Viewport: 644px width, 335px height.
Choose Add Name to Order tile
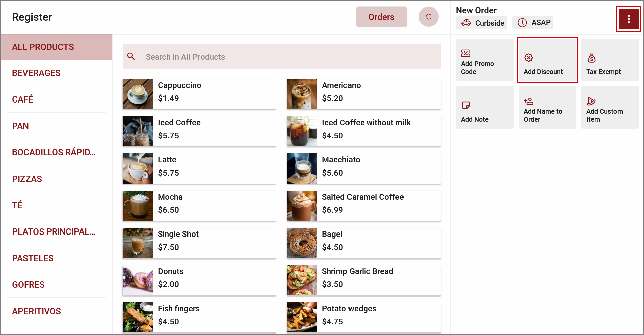tap(547, 108)
